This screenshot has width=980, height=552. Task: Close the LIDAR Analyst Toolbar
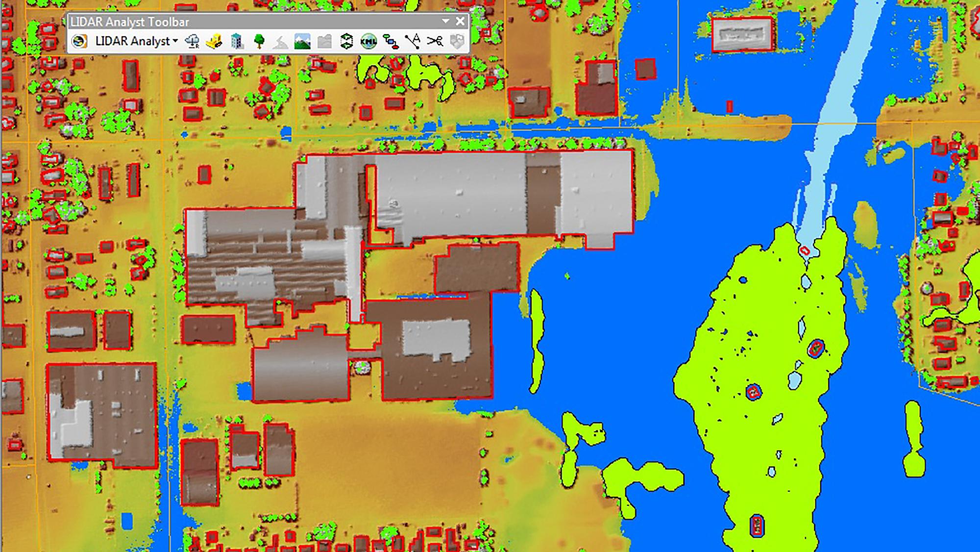coord(461,21)
